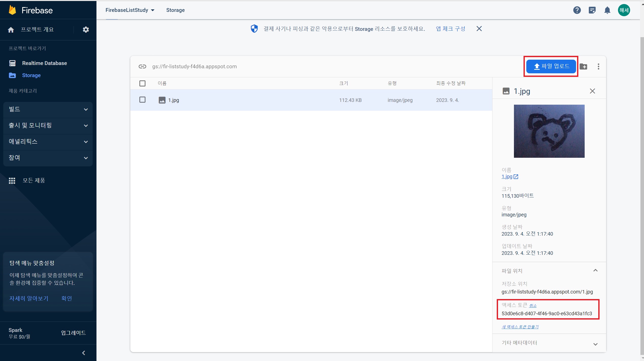The height and width of the screenshot is (361, 644).
Task: Click the bucket link chain icon
Action: (142, 66)
